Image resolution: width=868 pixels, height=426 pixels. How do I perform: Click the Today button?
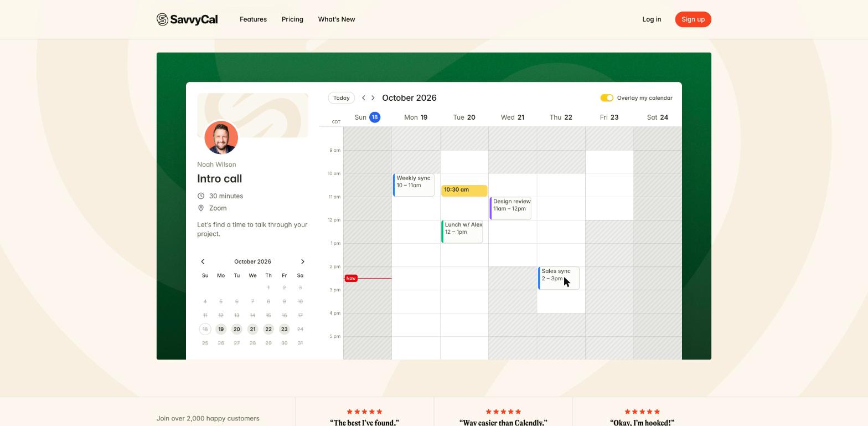341,97
